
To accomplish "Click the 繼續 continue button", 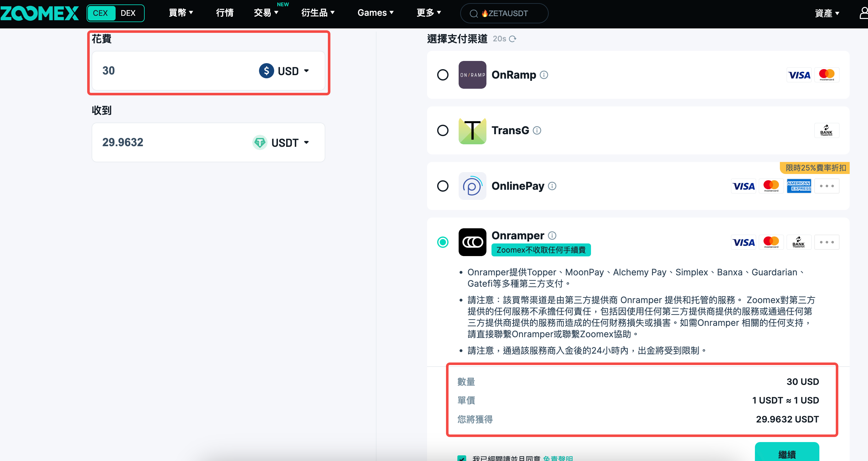I will [x=787, y=453].
